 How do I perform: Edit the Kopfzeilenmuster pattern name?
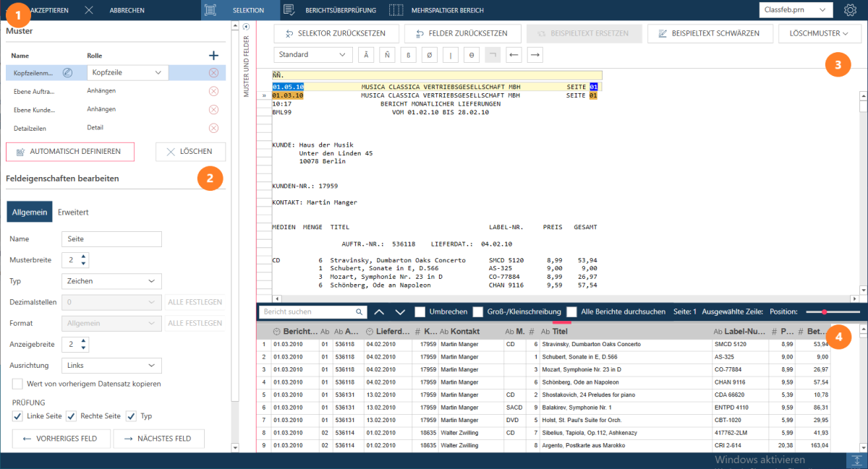coord(67,72)
